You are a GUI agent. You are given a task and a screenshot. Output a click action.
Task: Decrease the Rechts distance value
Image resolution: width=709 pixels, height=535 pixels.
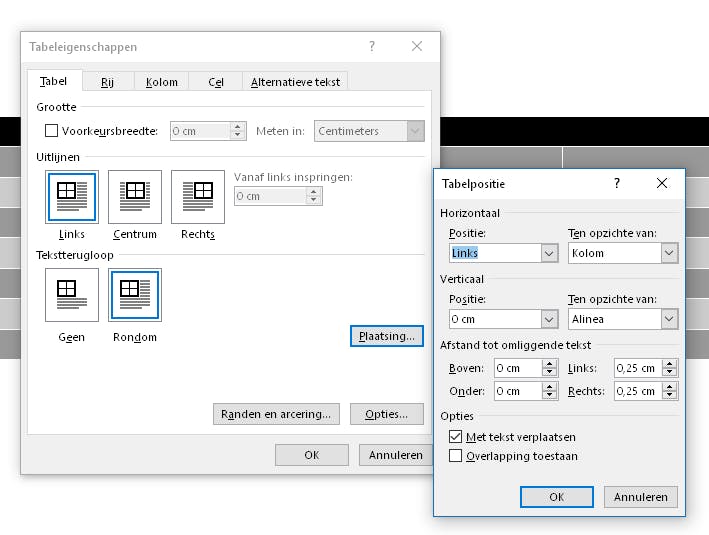[670, 395]
